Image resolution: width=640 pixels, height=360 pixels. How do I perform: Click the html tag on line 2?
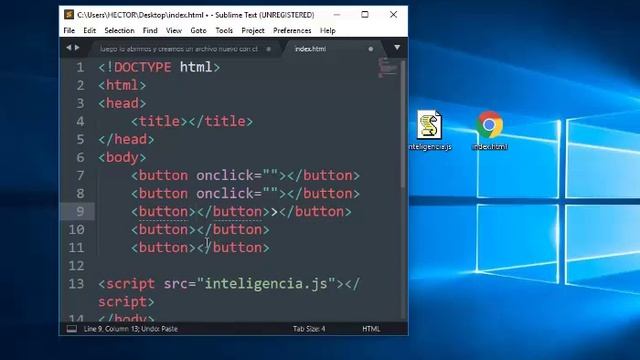pyautogui.click(x=122, y=85)
